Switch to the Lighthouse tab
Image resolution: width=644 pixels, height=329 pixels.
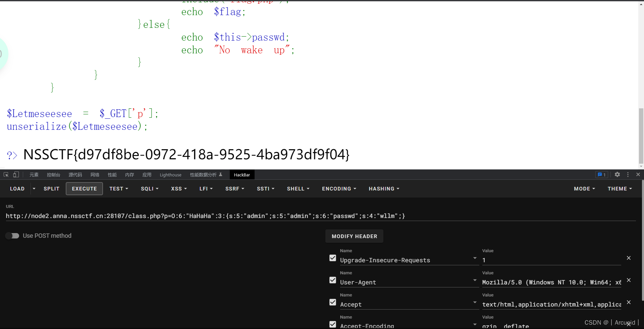coord(170,175)
